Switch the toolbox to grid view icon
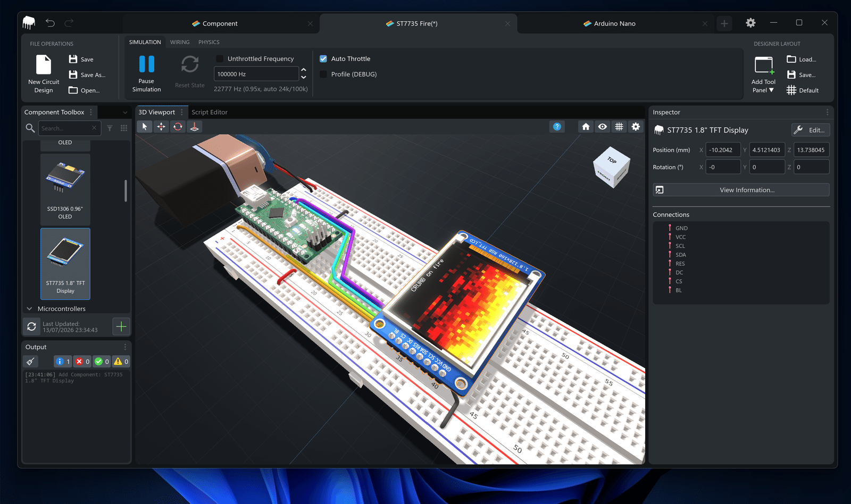This screenshot has width=851, height=504. tap(124, 128)
